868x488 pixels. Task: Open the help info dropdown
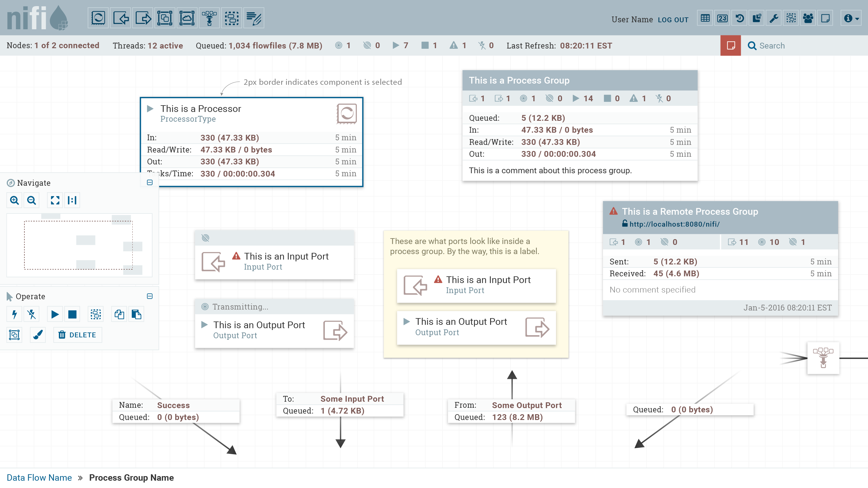click(851, 18)
